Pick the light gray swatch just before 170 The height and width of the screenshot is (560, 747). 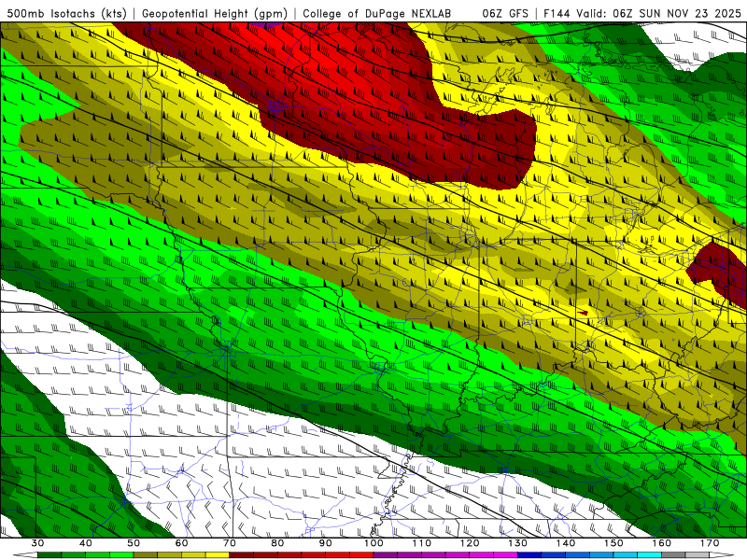coord(698,554)
